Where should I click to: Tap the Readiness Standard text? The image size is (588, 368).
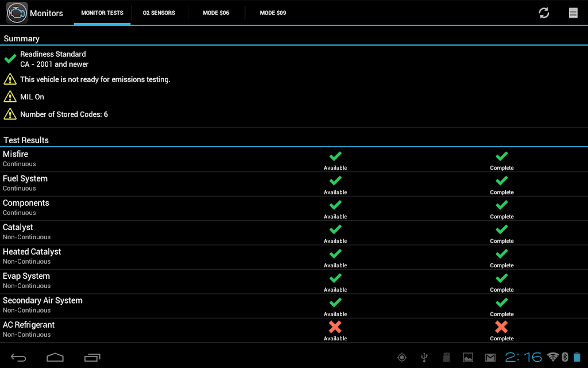53,54
